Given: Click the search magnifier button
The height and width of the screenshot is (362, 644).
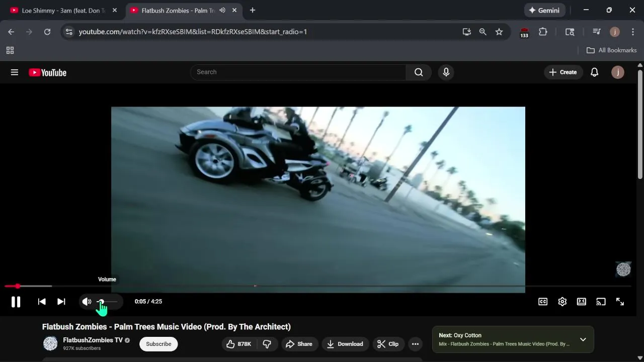Looking at the screenshot, I should pyautogui.click(x=419, y=72).
